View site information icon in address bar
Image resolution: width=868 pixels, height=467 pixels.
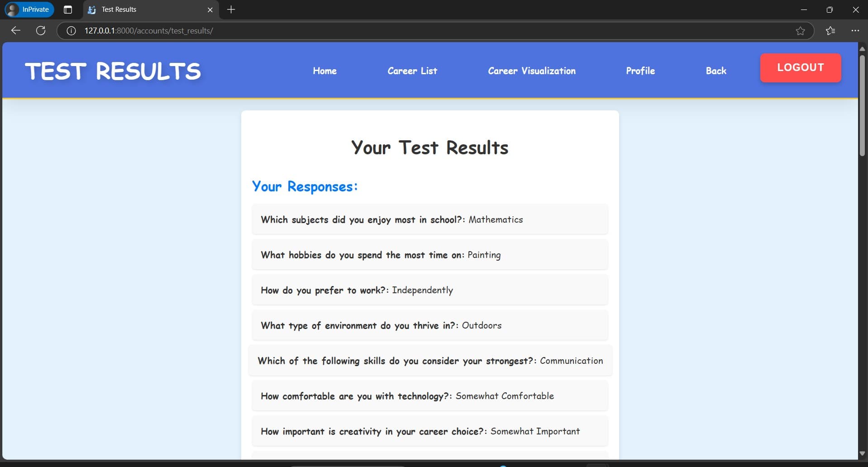pyautogui.click(x=71, y=31)
